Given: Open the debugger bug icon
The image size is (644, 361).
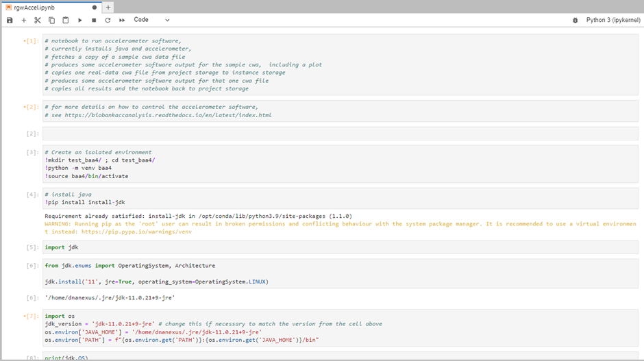Looking at the screenshot, I should [575, 20].
